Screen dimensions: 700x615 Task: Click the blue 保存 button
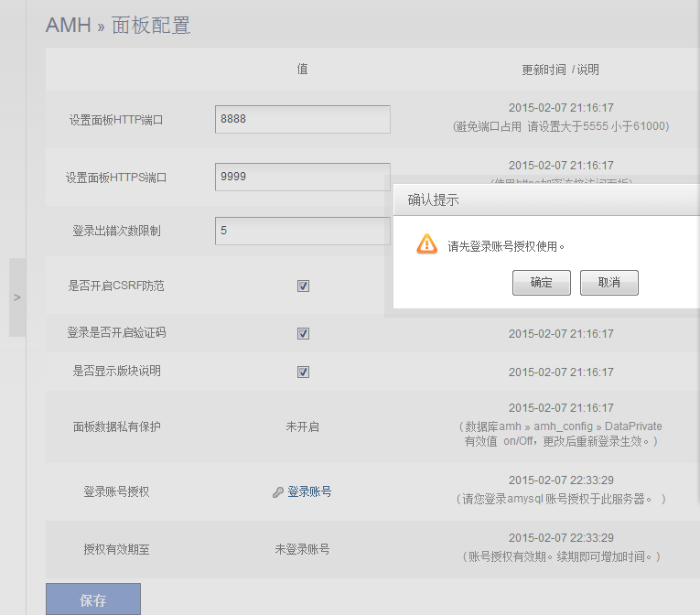93,600
